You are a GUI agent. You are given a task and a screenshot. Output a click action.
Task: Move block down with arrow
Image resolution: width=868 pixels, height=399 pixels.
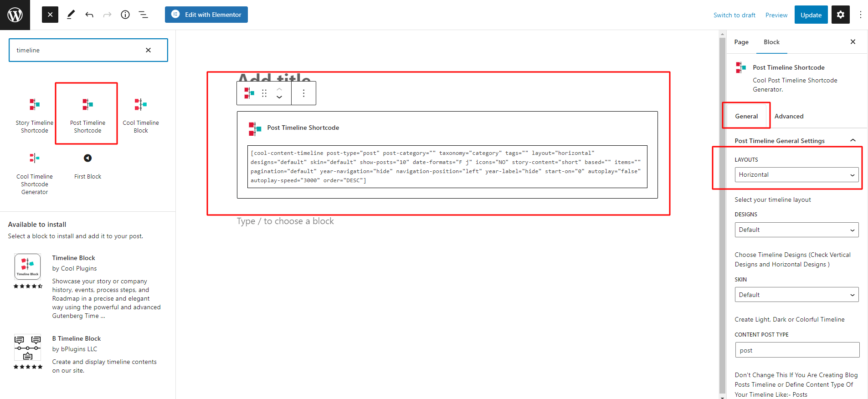pyautogui.click(x=279, y=97)
